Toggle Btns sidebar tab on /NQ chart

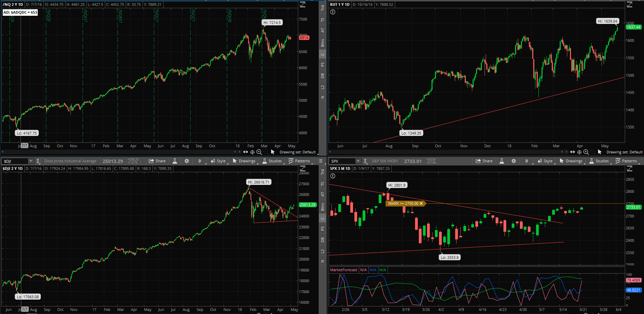[x=323, y=43]
